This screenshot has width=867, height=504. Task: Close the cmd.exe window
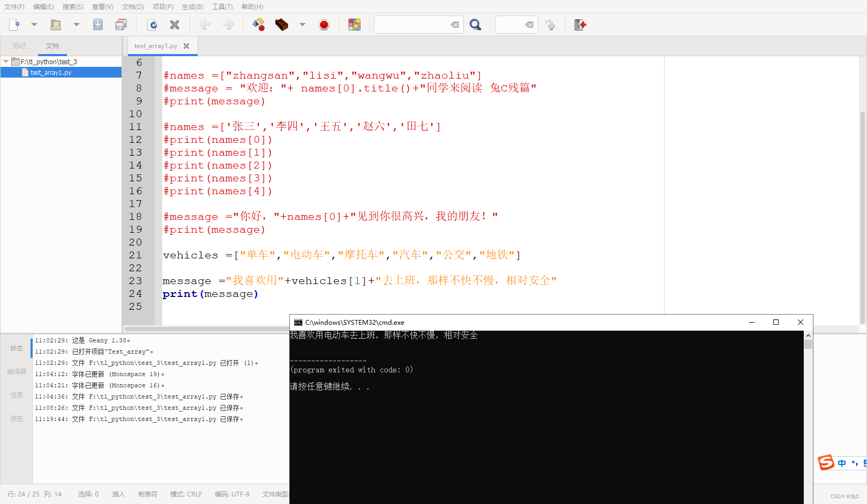coord(801,322)
